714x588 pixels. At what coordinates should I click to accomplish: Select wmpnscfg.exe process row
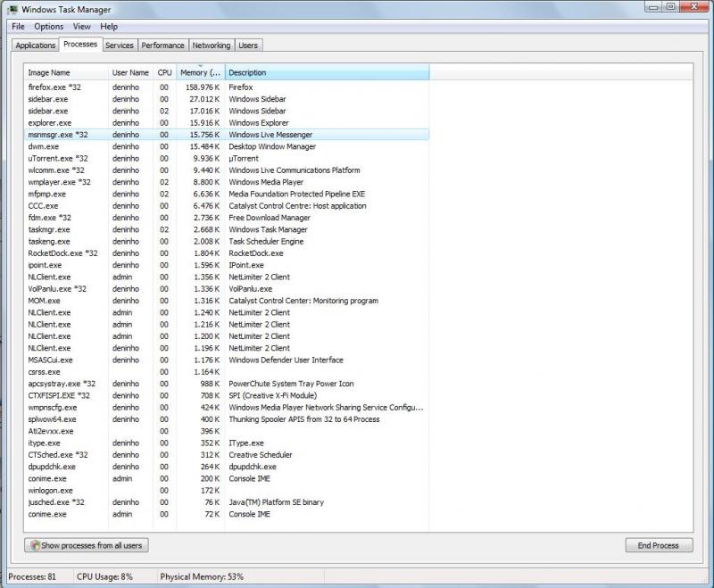point(227,408)
